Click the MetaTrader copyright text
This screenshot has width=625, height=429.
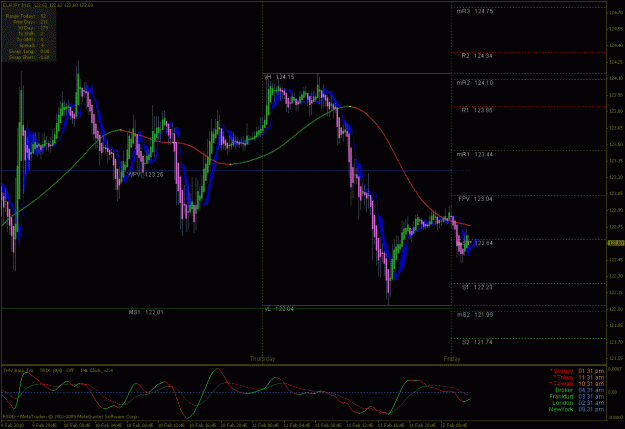pyautogui.click(x=71, y=417)
